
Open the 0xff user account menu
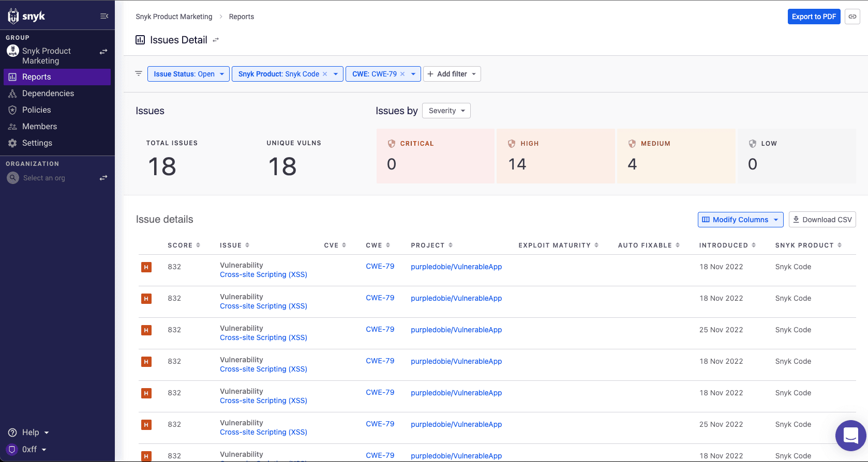click(27, 450)
